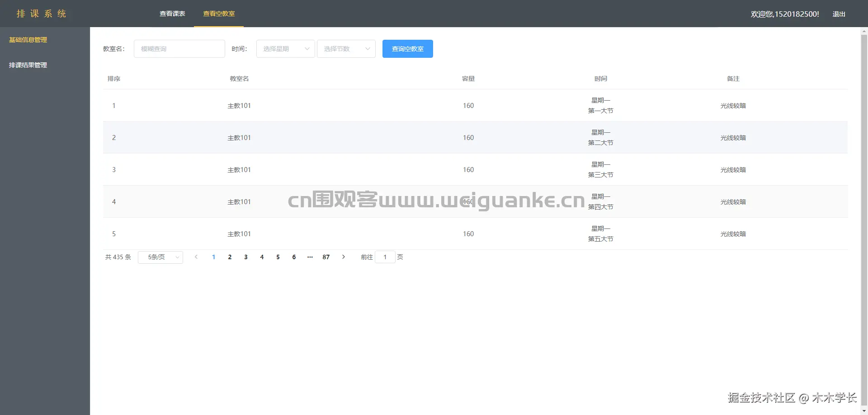Click the 查询空教室 button

tap(408, 49)
